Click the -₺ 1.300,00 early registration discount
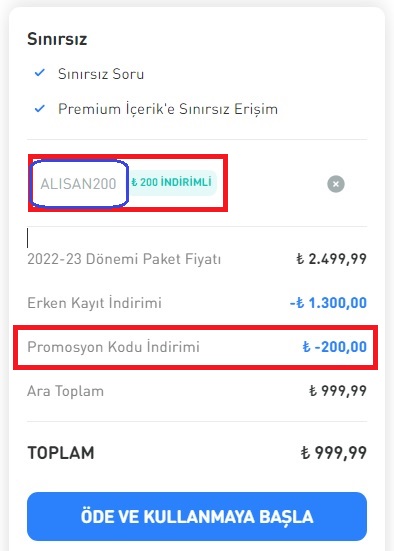Viewport: 394px width, 551px height. (328, 303)
